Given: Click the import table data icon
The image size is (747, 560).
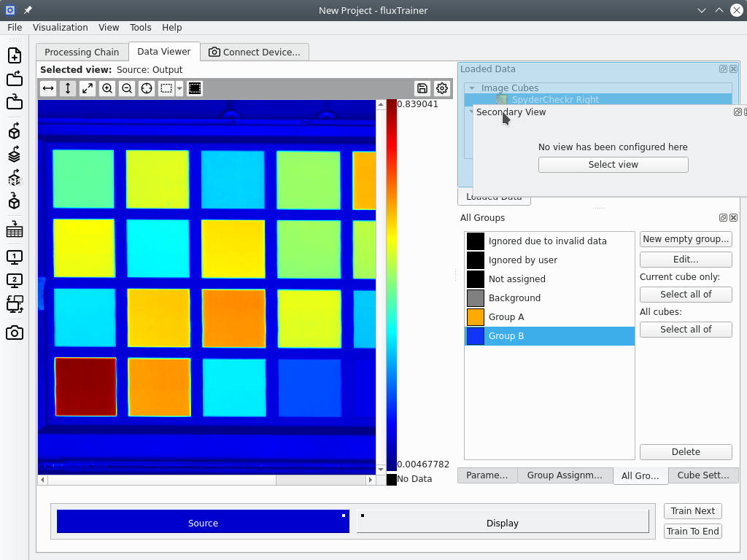Looking at the screenshot, I should pos(15,230).
